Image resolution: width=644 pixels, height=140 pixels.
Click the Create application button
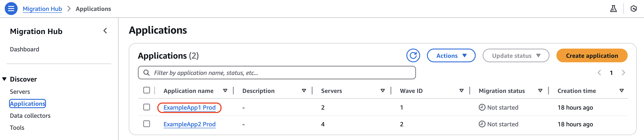(x=592, y=56)
